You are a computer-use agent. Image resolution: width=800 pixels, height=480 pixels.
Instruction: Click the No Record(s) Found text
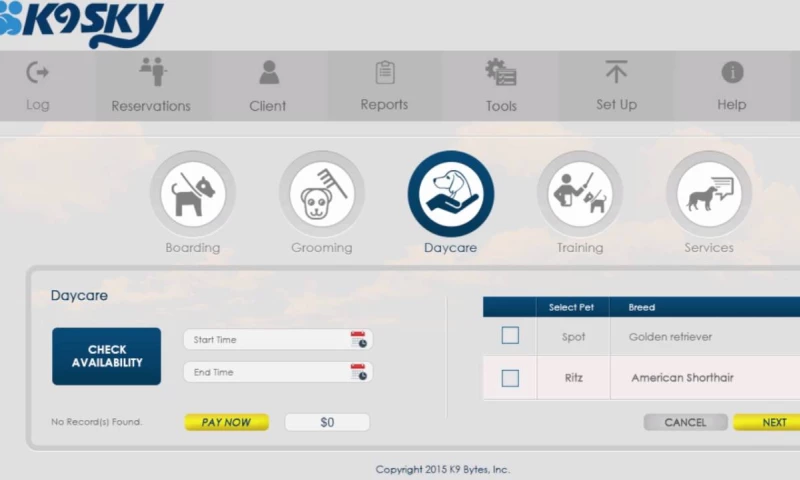[x=96, y=422]
